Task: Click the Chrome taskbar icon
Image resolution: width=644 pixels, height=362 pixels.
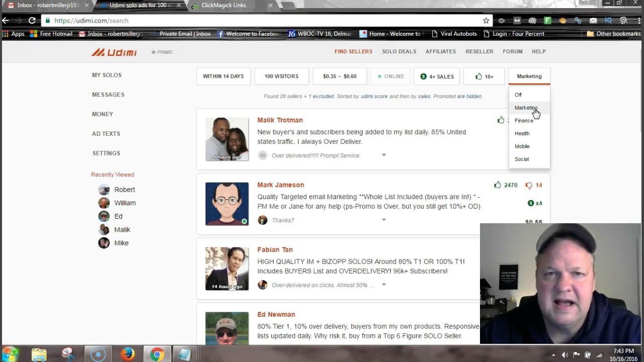Action: (156, 354)
